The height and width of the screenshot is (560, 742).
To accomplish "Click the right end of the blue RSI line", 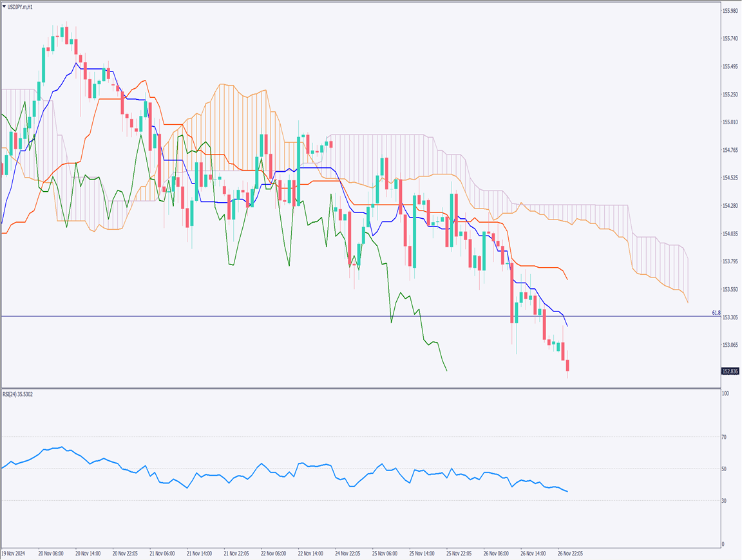I will coord(567,492).
